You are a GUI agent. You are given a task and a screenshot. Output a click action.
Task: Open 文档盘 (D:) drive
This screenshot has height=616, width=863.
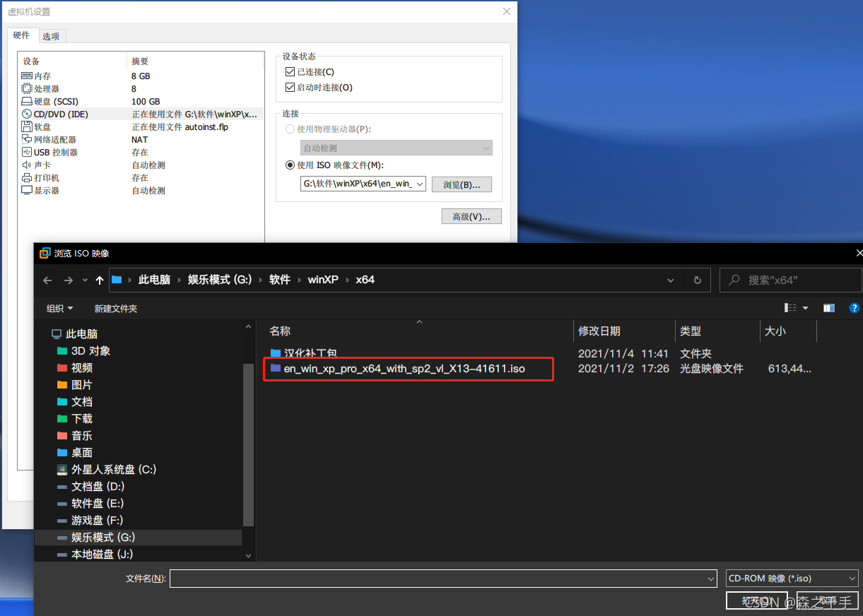click(x=90, y=487)
